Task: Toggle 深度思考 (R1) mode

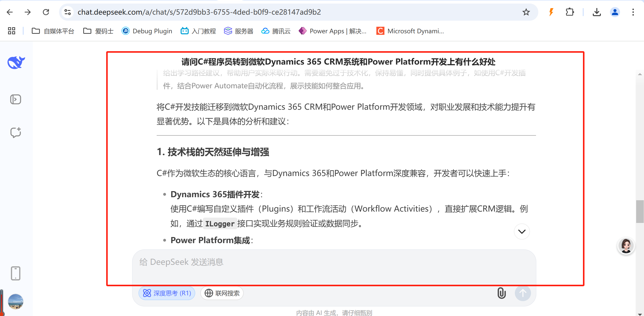Action: coord(167,293)
